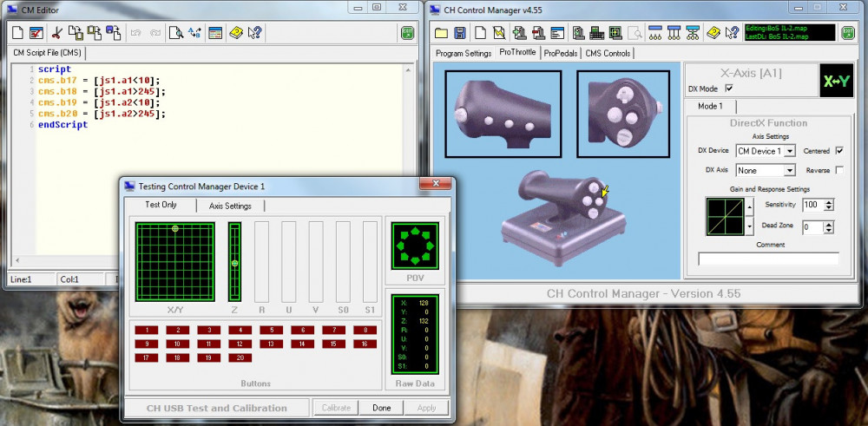Expand the DX Device dropdown
The height and width of the screenshot is (426, 868).
coord(789,151)
